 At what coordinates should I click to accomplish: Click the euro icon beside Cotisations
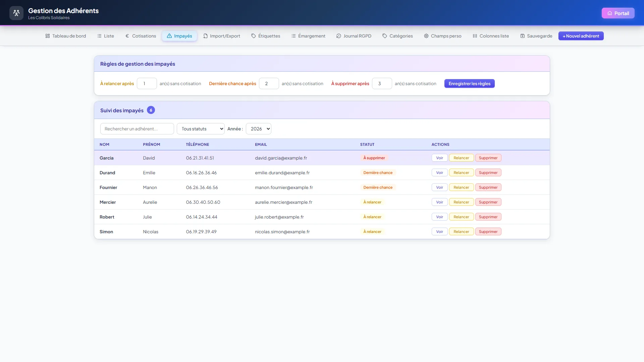(x=127, y=36)
